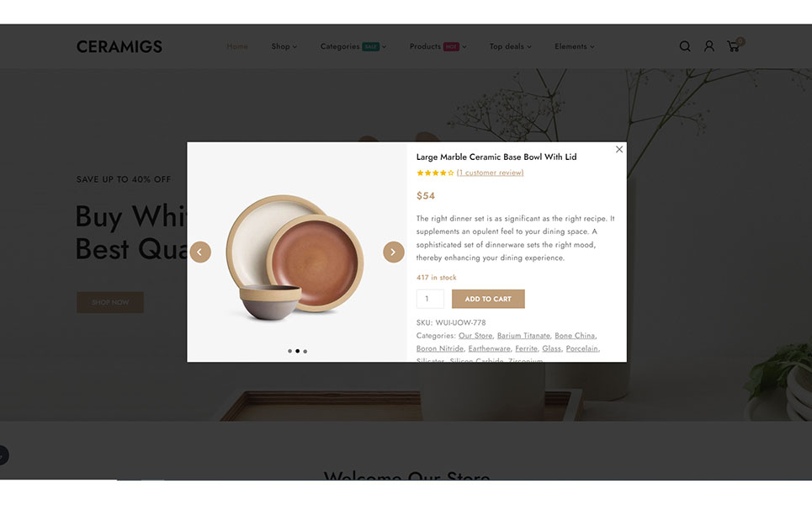This screenshot has width=812, height=505.
Task: Select the middle carousel dot
Action: [297, 351]
